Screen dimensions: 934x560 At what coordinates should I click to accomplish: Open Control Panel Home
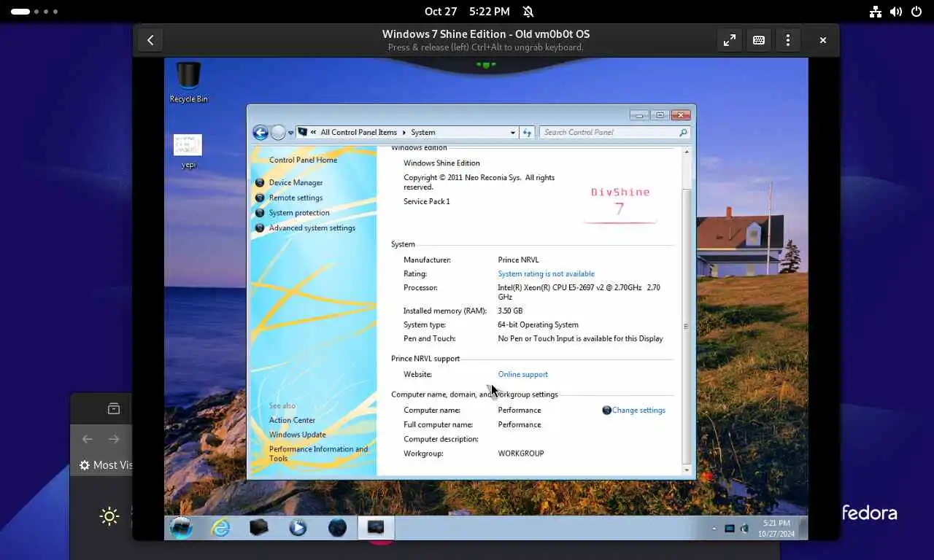click(x=303, y=160)
